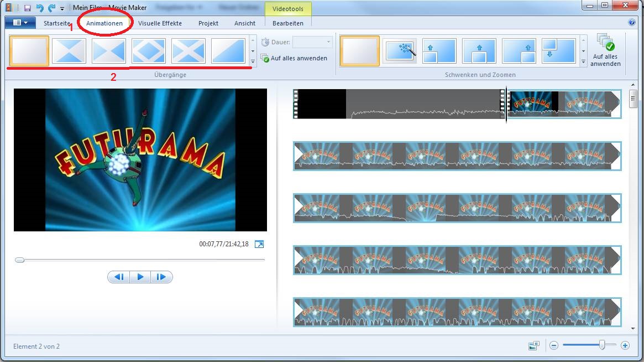Select the no pan and zoom option
Image resolution: width=644 pixels, height=362 pixels.
pyautogui.click(x=359, y=51)
